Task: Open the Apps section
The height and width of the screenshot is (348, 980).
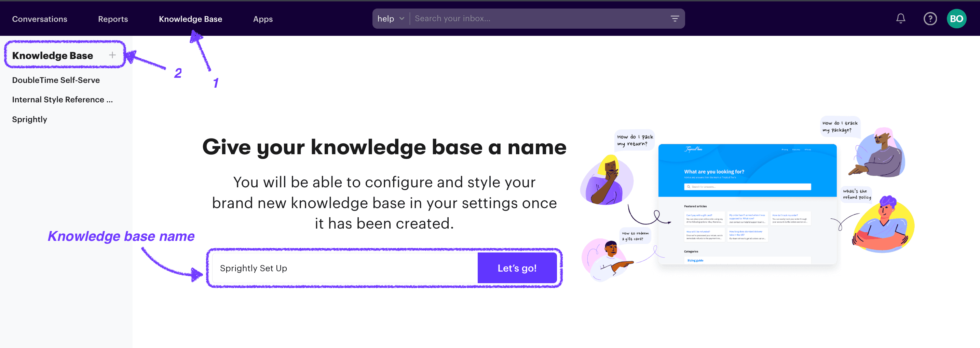Action: 262,19
